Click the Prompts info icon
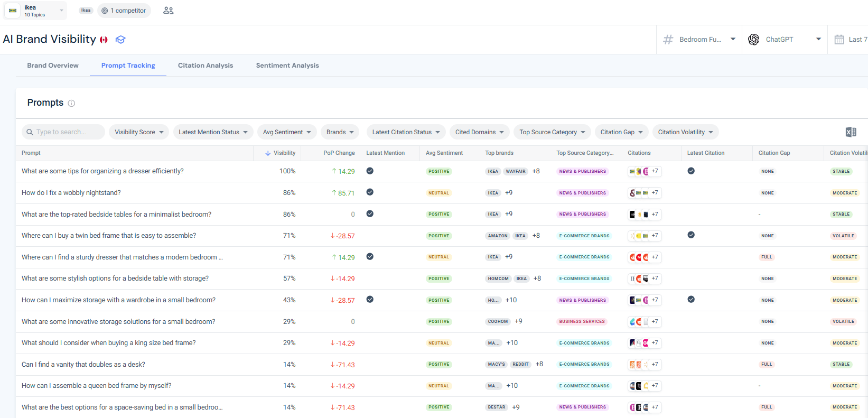The image size is (868, 418). (x=71, y=103)
